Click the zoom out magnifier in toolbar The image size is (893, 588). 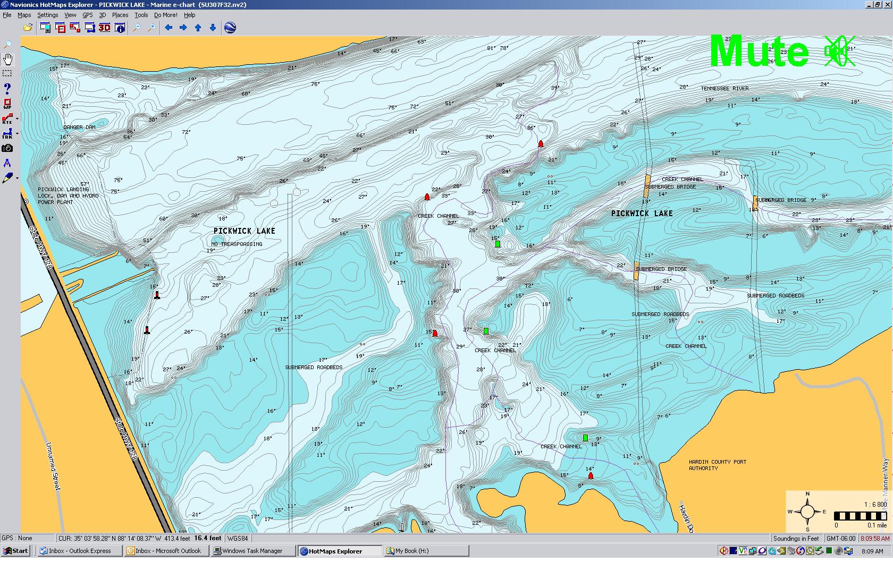coord(137,28)
